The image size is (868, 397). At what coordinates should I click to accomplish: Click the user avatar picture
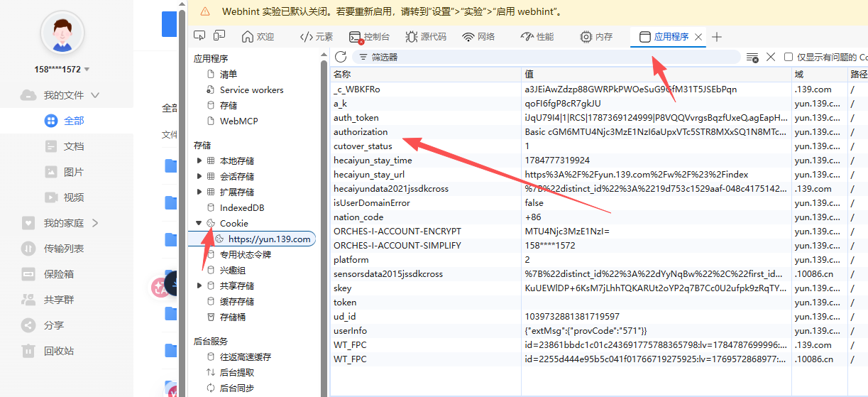tap(62, 33)
